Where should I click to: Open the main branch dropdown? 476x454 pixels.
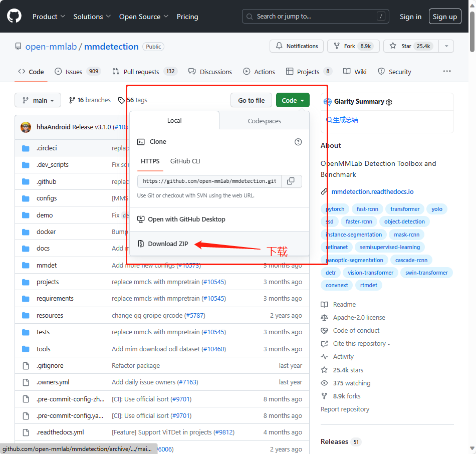[x=38, y=100]
